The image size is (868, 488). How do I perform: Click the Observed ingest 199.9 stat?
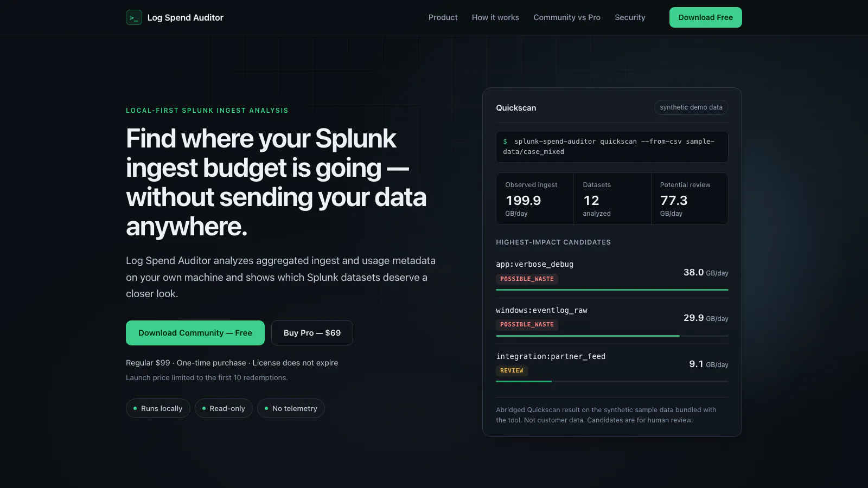tap(535, 199)
